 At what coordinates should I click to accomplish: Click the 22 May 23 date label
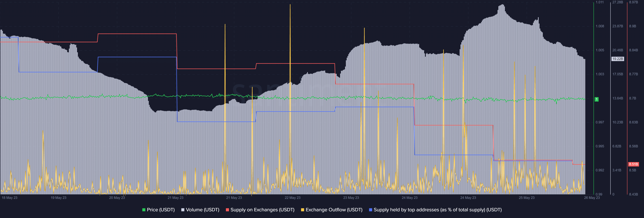pyautogui.click(x=293, y=198)
